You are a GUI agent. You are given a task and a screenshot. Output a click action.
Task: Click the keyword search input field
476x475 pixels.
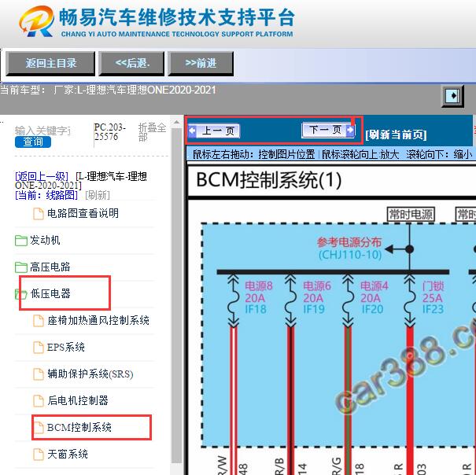tap(42, 131)
